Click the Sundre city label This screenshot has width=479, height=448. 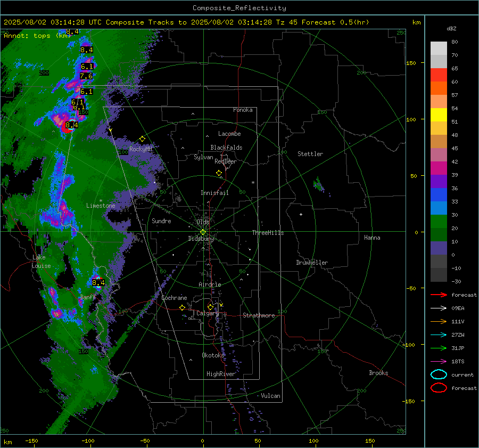pos(161,221)
